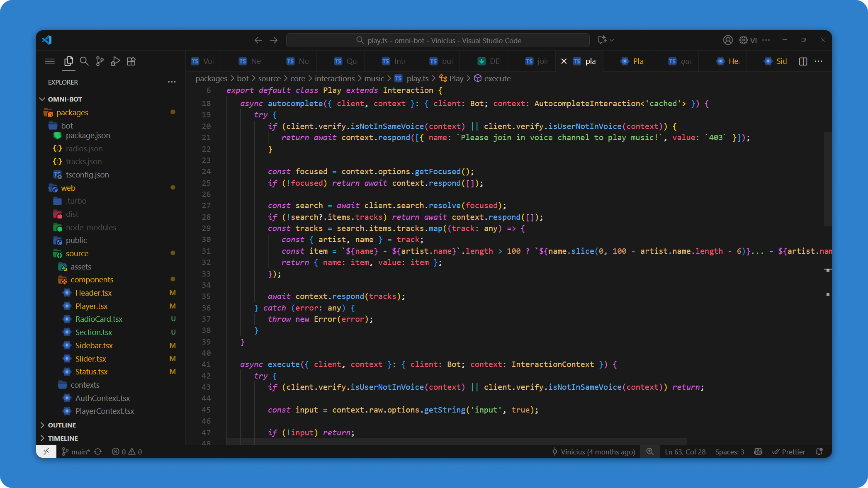Screen dimensions: 868x488
Task: Click the remote window status bar button
Action: [x=46, y=452]
